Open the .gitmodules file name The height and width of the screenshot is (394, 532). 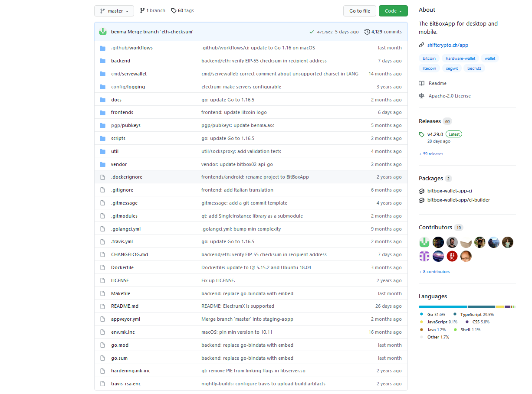[x=124, y=216]
